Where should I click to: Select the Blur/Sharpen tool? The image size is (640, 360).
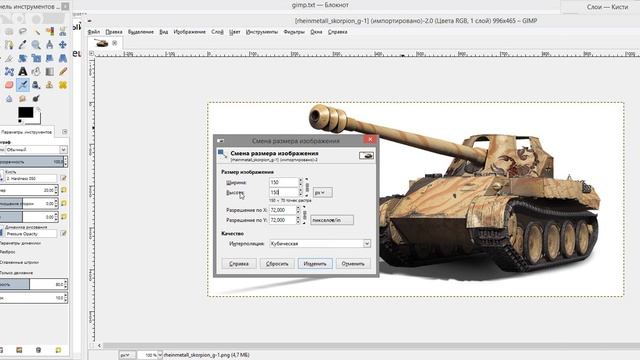[9, 98]
